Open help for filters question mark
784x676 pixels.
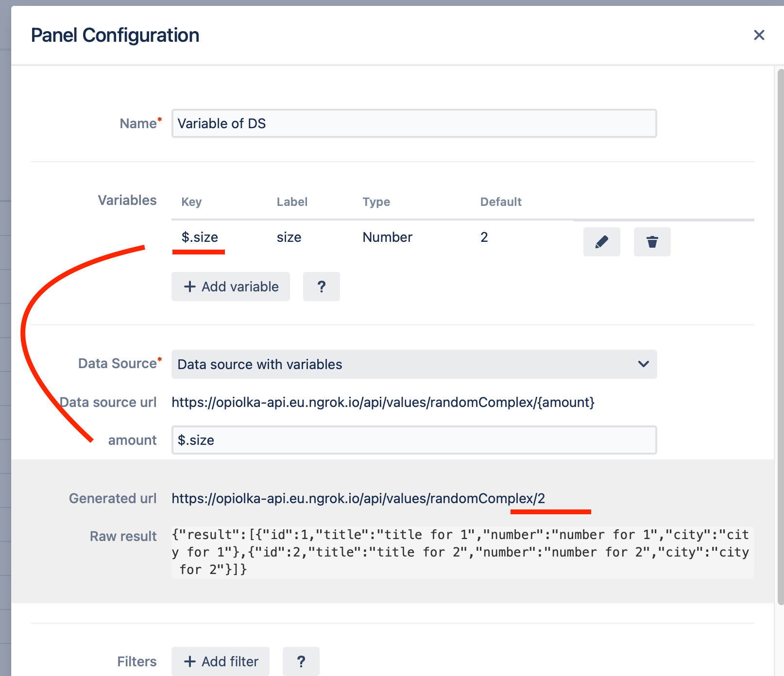(x=301, y=661)
